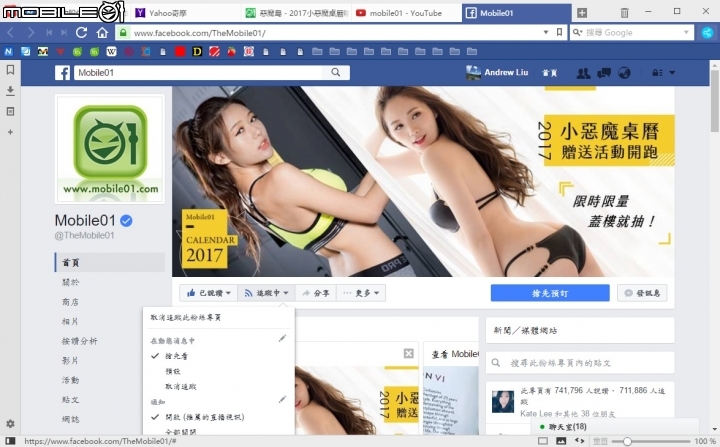Image resolution: width=720 pixels, height=447 pixels.
Task: Switch to the green 2017 calendar tab
Action: pyautogui.click(x=296, y=13)
